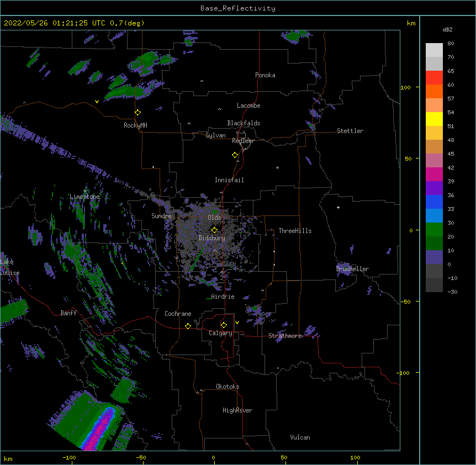Select the yellow diamond marker between Olds and Didsbury
Image resolution: width=476 pixels, height=465 pixels.
click(x=214, y=230)
